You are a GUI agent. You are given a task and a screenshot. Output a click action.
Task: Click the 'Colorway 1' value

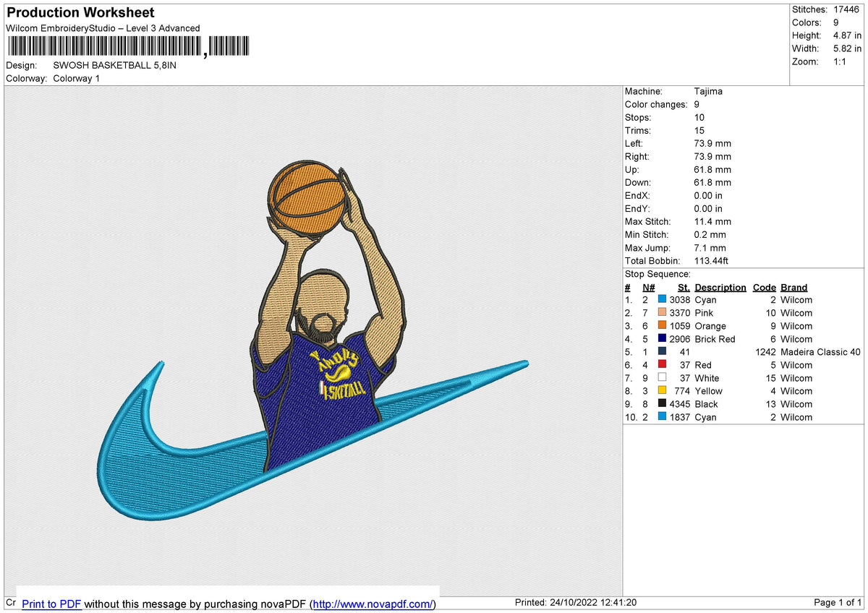77,78
